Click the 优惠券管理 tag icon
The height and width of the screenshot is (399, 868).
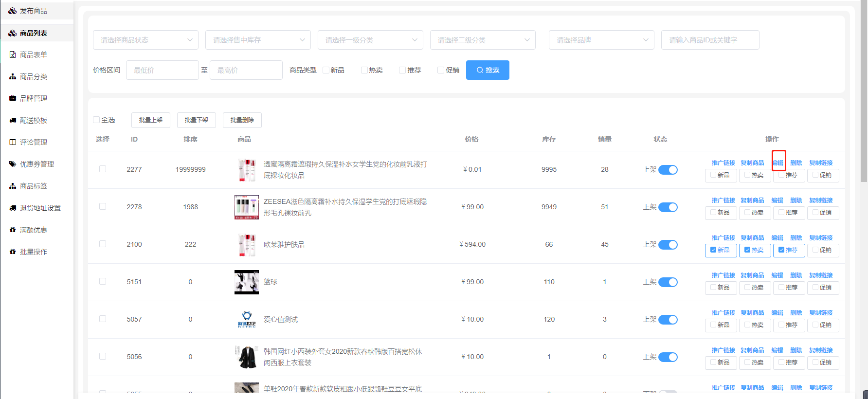tap(13, 164)
